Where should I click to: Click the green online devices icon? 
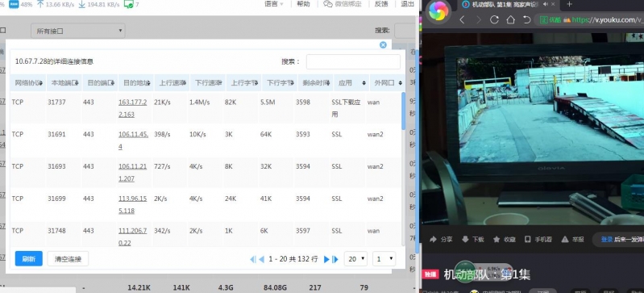pos(128,4)
